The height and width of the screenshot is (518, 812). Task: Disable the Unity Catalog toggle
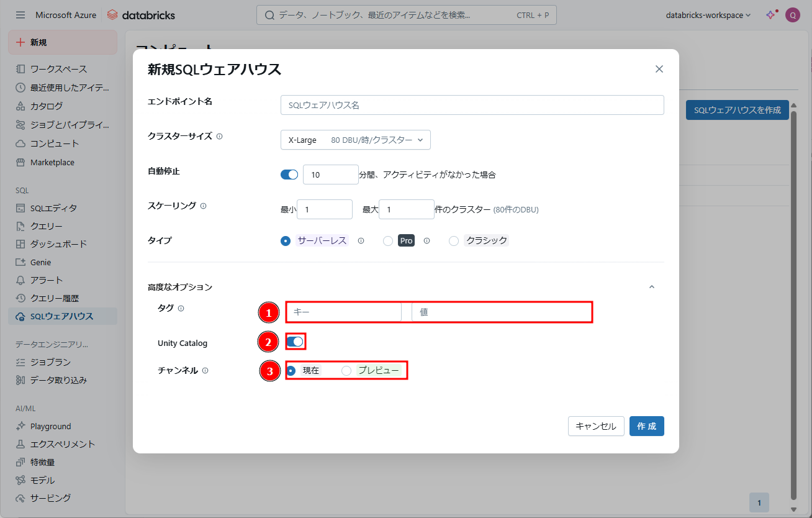pos(295,342)
